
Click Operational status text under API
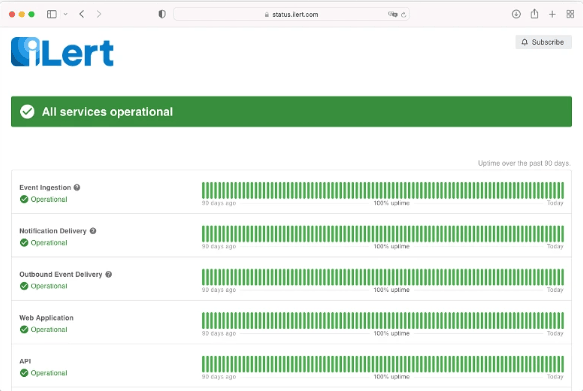49,373
